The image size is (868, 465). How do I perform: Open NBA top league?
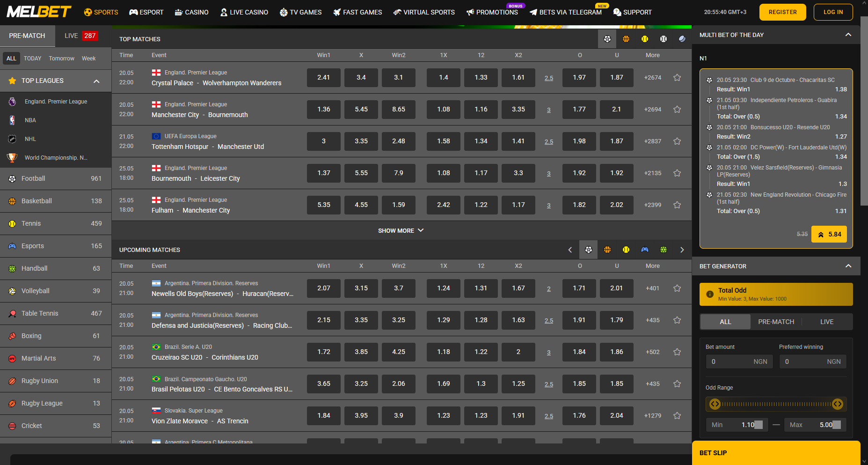pyautogui.click(x=56, y=120)
